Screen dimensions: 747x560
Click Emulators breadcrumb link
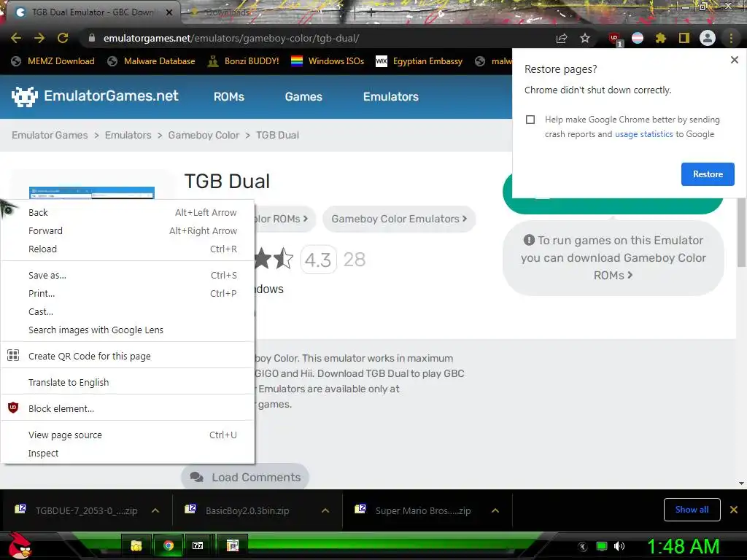point(128,135)
